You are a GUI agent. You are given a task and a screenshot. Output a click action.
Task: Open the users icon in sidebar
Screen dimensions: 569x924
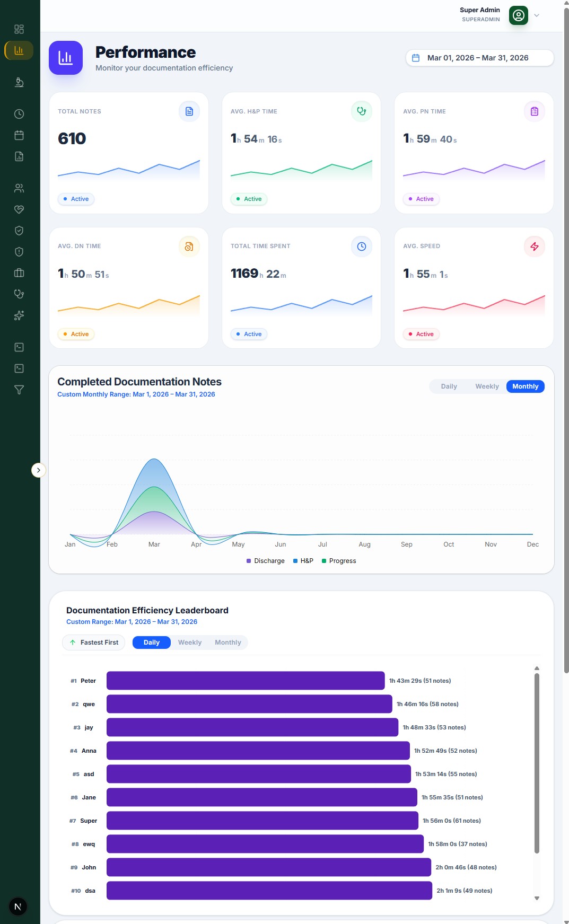point(19,188)
